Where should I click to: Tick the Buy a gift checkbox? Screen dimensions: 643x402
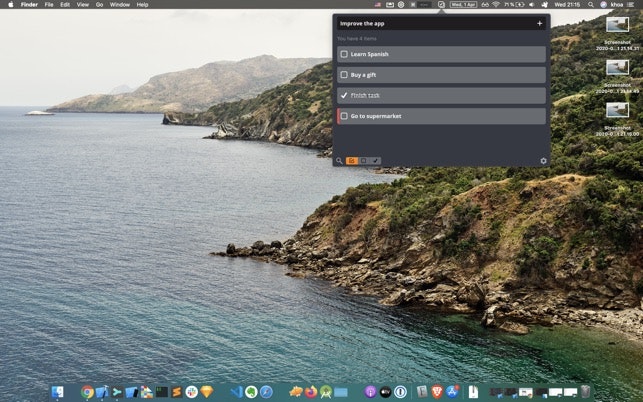[344, 75]
